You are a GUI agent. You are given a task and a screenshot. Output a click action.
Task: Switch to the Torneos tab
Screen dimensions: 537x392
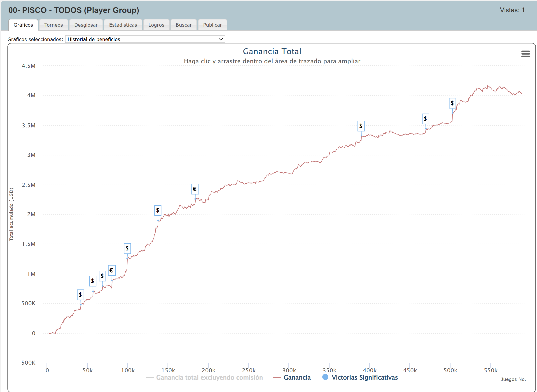(x=53, y=25)
